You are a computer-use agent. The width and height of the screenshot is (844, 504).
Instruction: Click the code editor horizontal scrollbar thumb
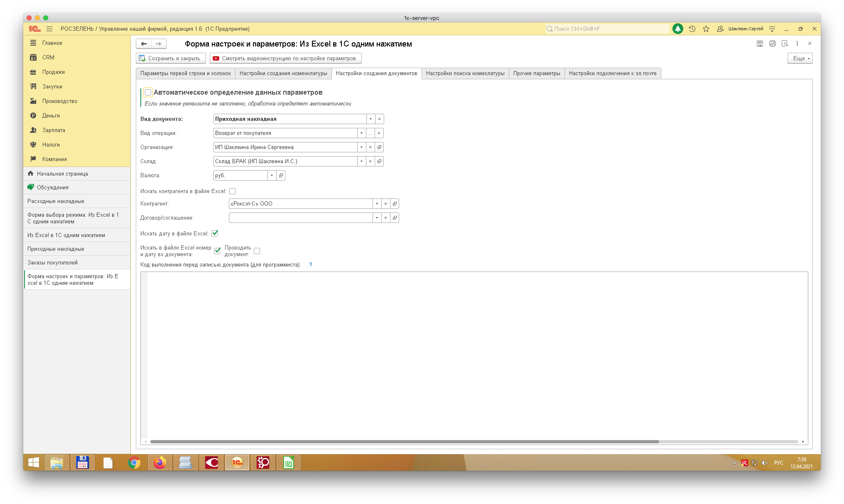coord(404,442)
